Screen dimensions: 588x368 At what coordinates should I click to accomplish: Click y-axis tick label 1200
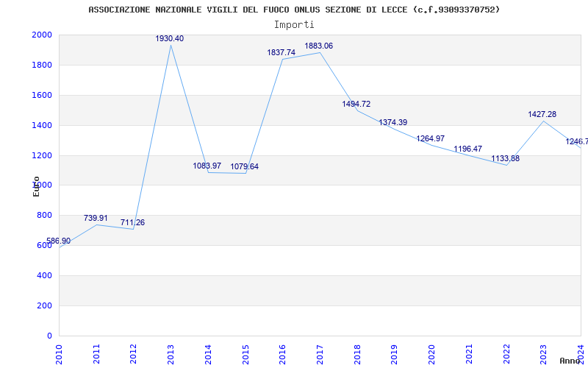[x=42, y=155]
